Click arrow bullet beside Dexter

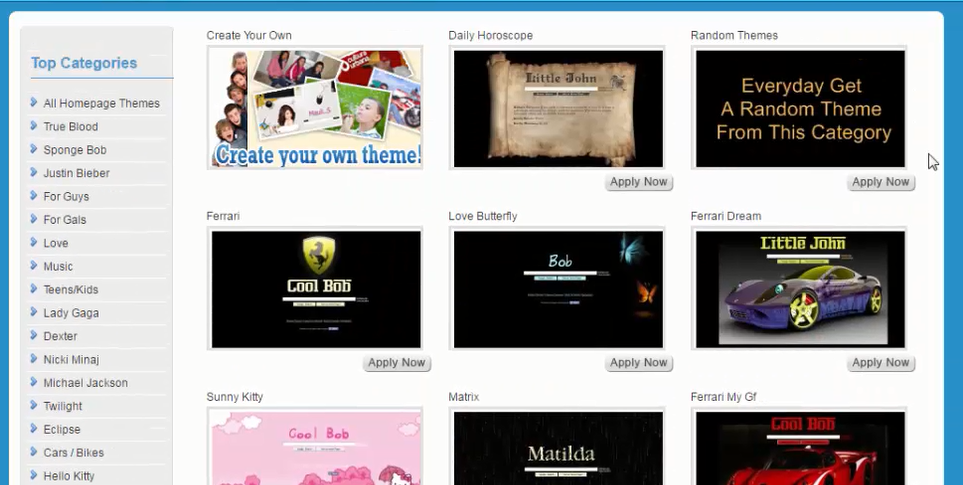point(34,336)
